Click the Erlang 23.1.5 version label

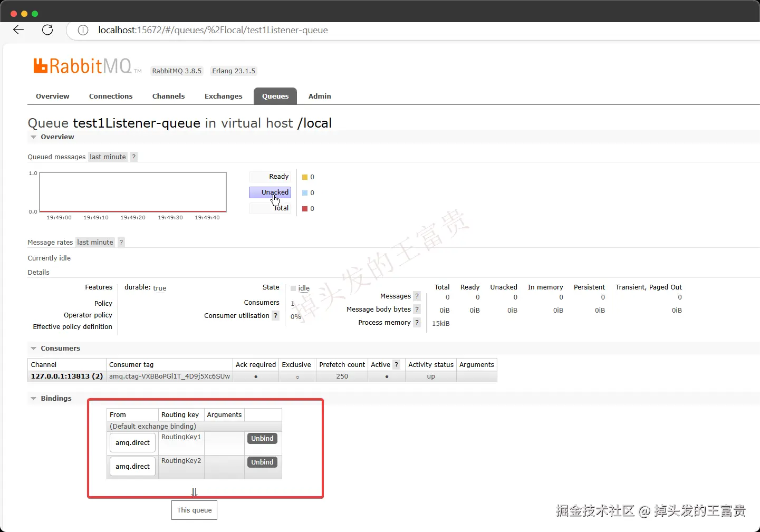pyautogui.click(x=234, y=71)
